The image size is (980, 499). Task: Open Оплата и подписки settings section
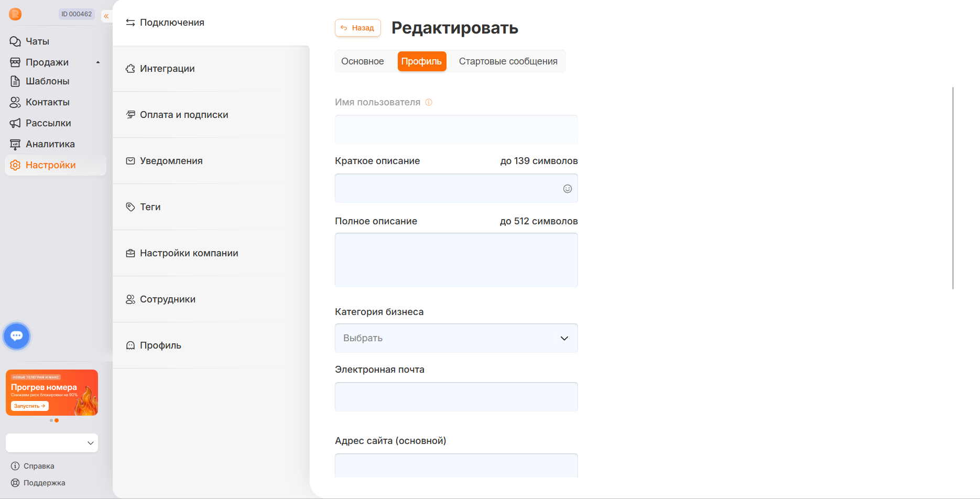tap(211, 115)
